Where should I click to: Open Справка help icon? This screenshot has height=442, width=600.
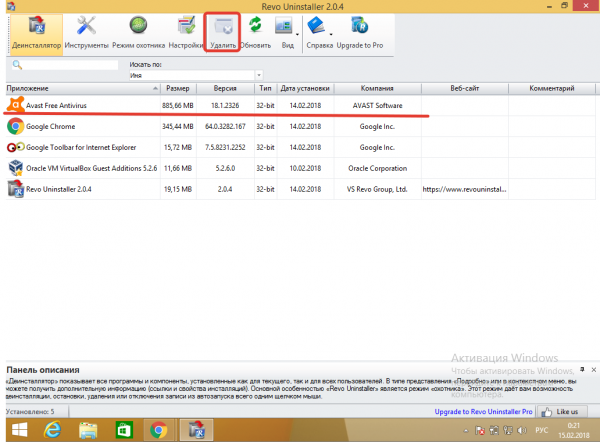click(x=316, y=26)
